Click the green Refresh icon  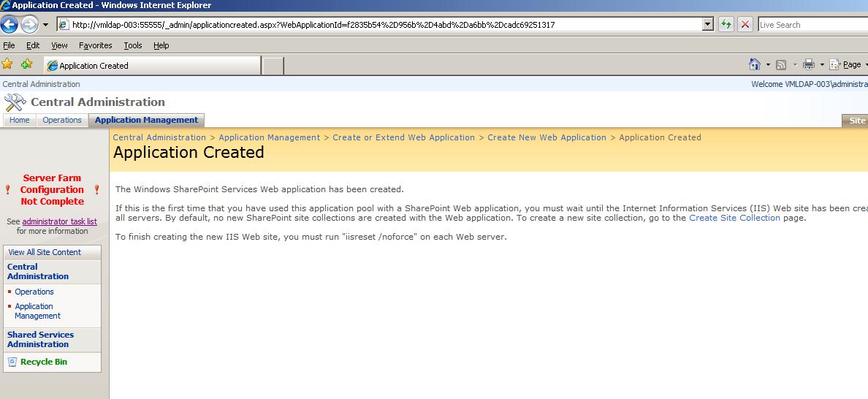[726, 24]
